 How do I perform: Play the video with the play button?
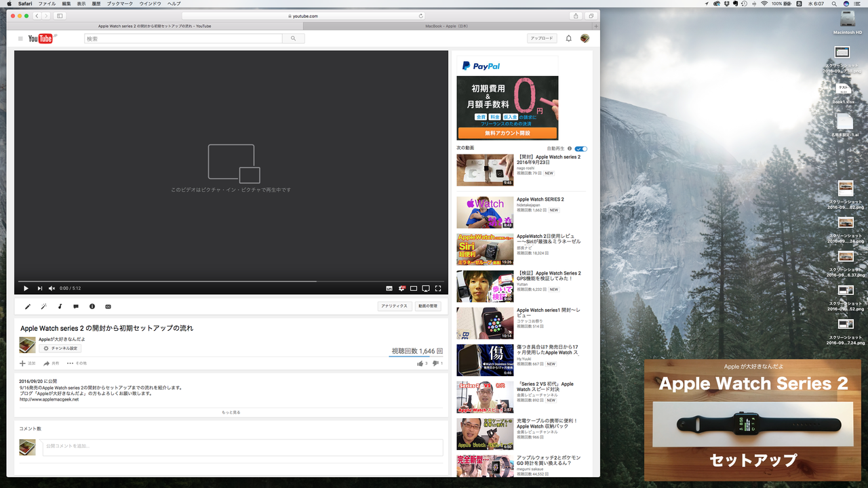(x=26, y=288)
